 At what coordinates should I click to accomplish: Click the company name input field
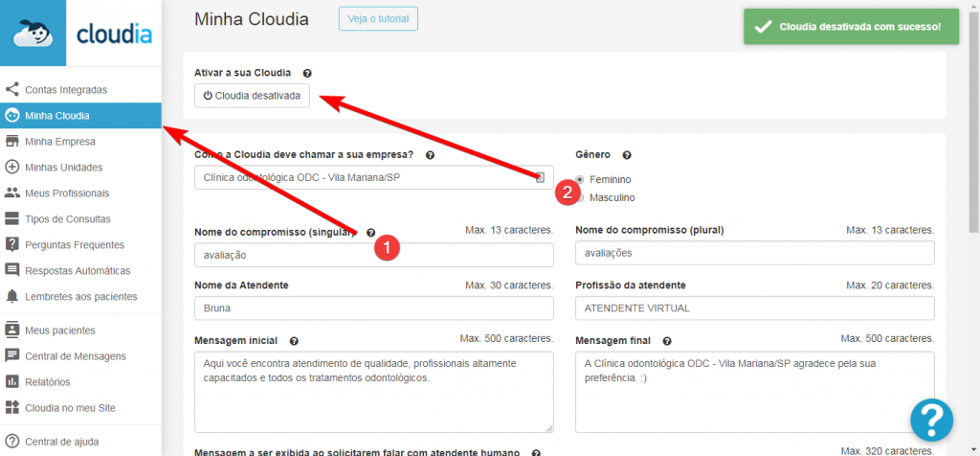374,177
